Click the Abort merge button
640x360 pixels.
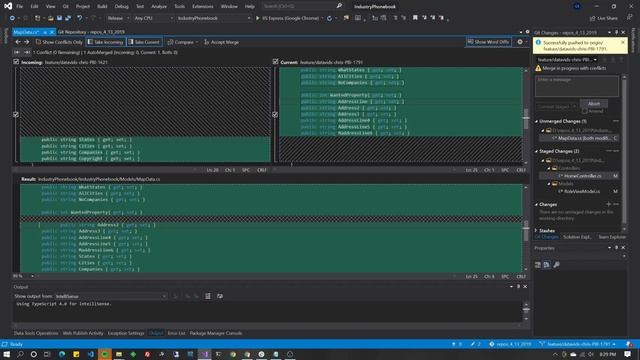click(593, 104)
